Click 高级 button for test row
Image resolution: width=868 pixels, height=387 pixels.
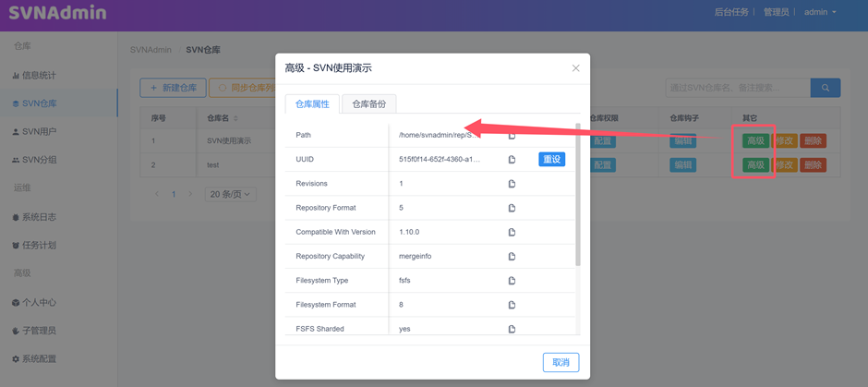(755, 165)
